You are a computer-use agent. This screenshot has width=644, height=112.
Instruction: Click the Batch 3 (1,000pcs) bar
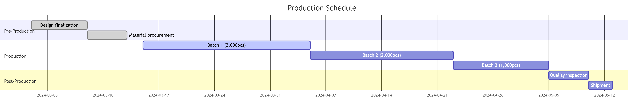(501, 65)
